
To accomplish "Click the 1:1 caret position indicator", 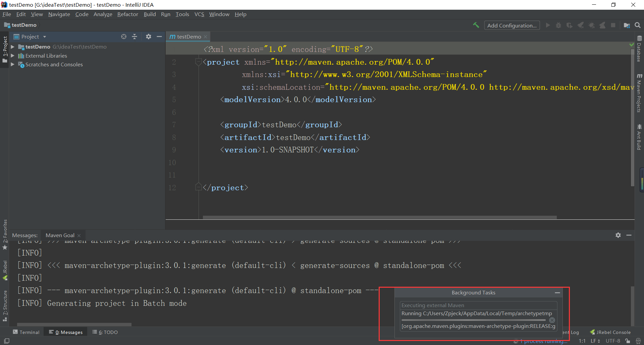I will tap(582, 341).
